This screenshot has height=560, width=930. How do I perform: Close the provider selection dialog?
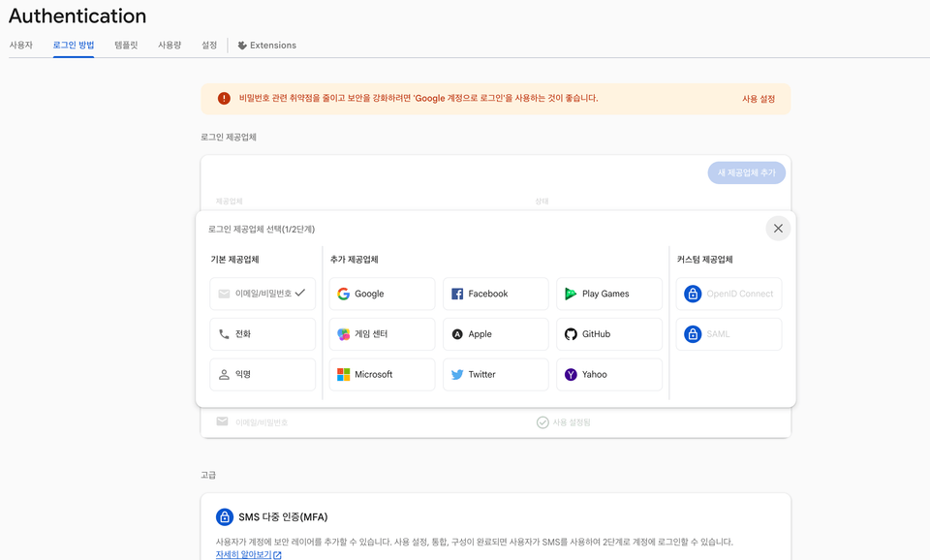[x=778, y=229]
